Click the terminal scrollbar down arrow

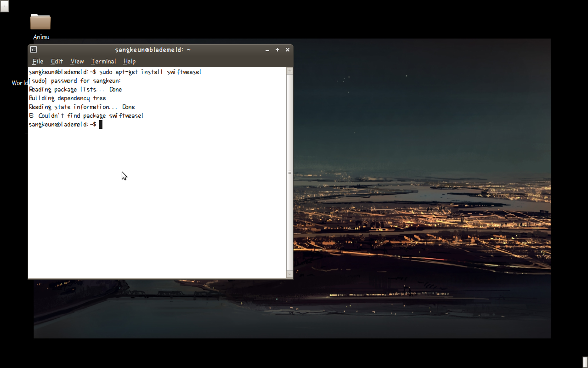click(x=289, y=274)
